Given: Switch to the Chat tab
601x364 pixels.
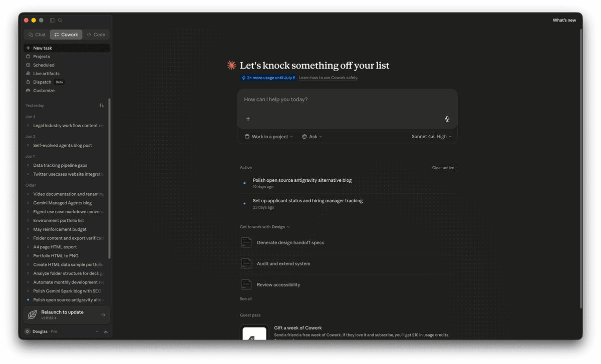Looking at the screenshot, I should (x=37, y=35).
